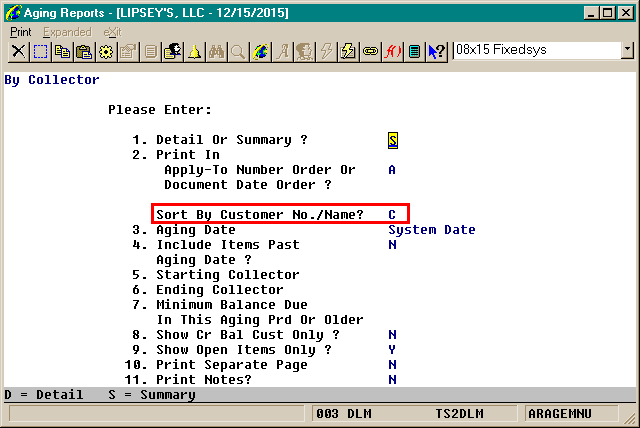This screenshot has height=428, width=640.
Task: Click the globe browser icon in toolbar
Action: click(x=260, y=52)
